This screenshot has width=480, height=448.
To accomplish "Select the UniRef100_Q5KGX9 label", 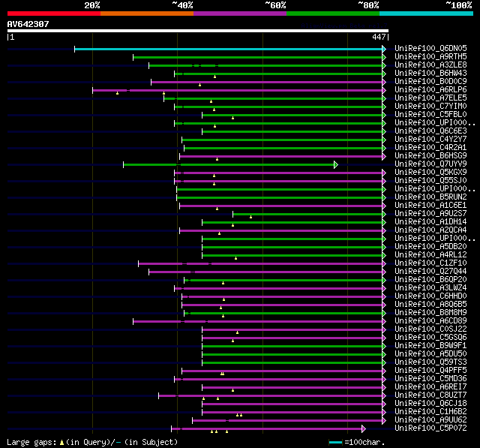I will pyautogui.click(x=430, y=173).
